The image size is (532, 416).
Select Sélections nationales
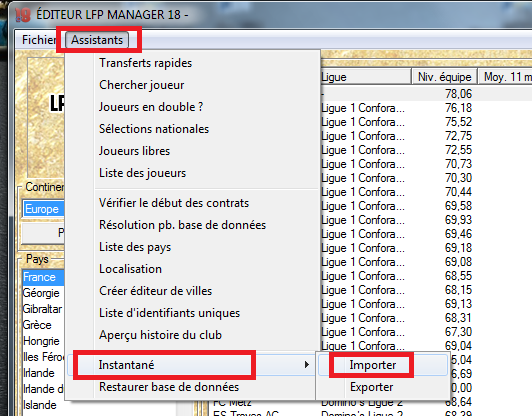[x=154, y=129]
